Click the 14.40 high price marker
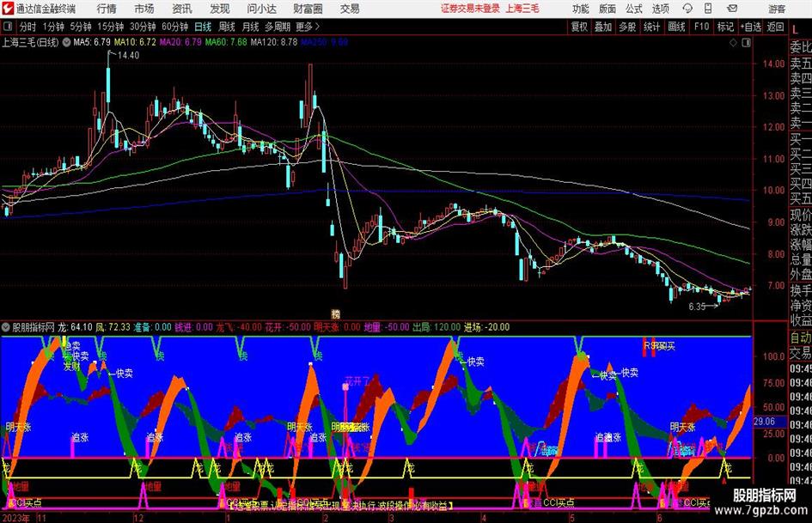Screen dimensions: 812x523 (128, 56)
